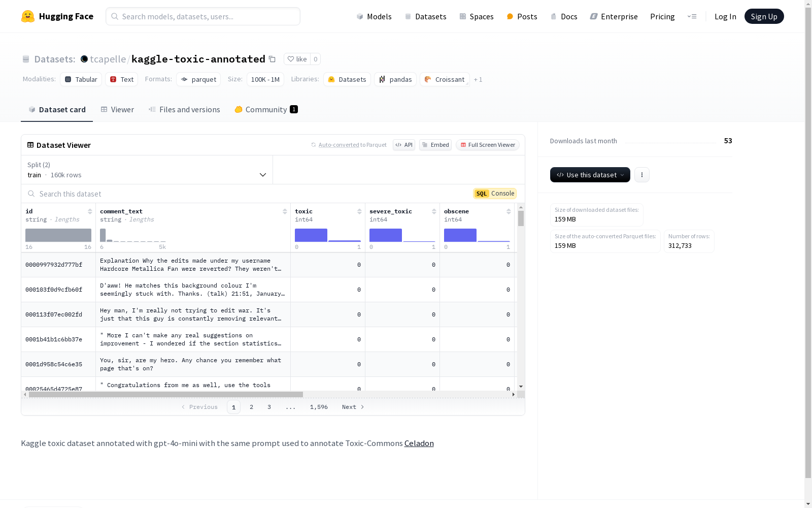The width and height of the screenshot is (812, 508).
Task: Sort the id column
Action: [x=90, y=211]
